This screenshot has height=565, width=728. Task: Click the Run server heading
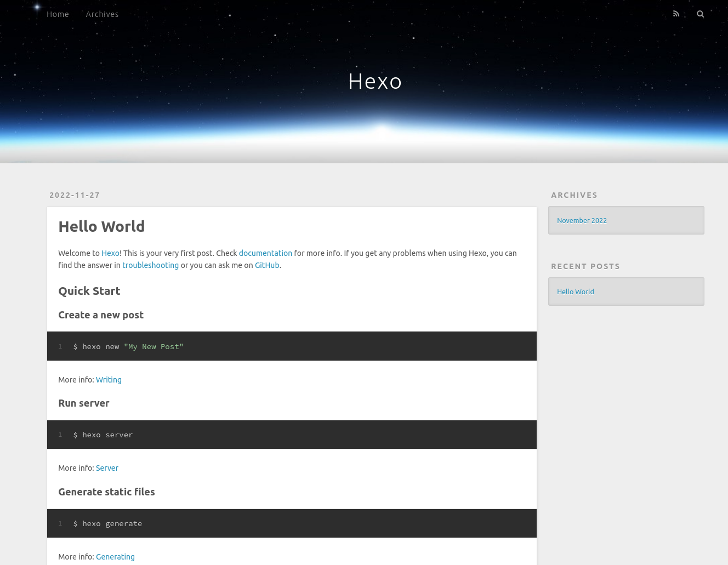coord(84,403)
